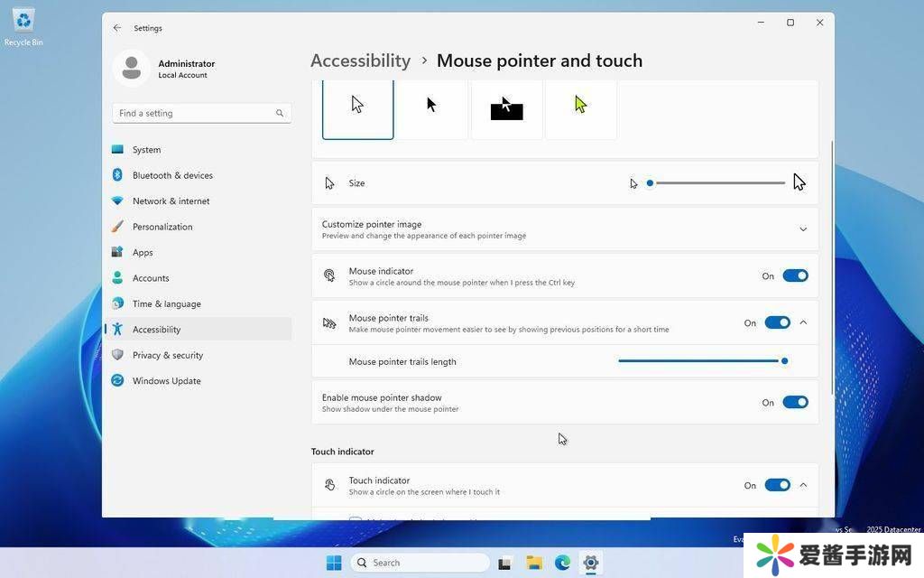Image resolution: width=924 pixels, height=578 pixels.
Task: Collapse the Touch indicator options chevron
Action: 803,486
